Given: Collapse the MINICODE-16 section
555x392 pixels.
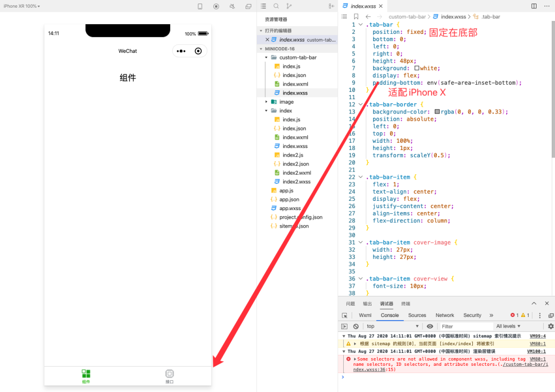Looking at the screenshot, I should coord(261,49).
